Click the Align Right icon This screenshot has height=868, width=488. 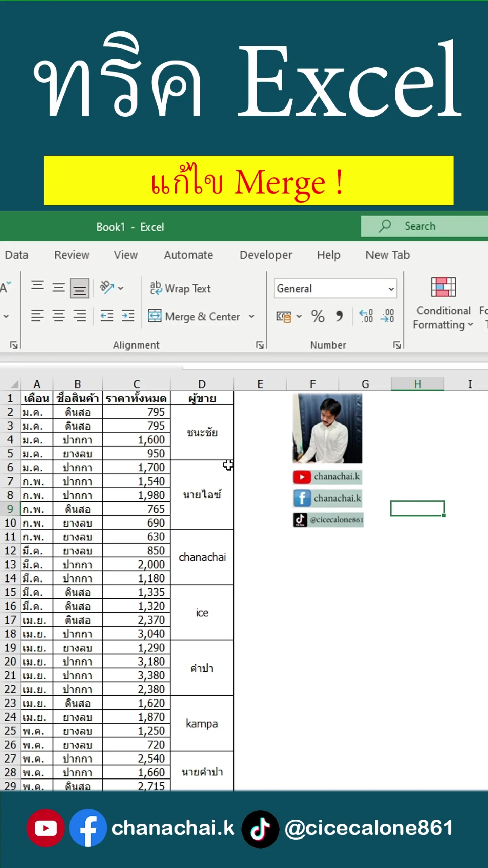(80, 316)
